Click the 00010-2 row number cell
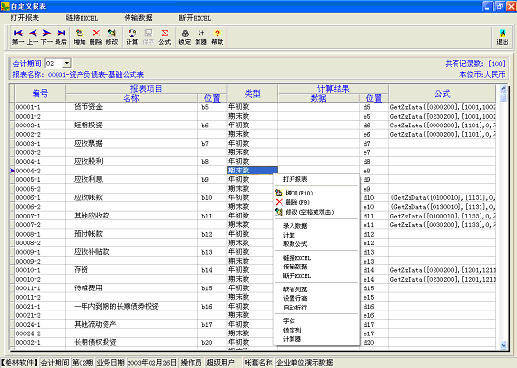Screen dimensions: 517x368 40,279
